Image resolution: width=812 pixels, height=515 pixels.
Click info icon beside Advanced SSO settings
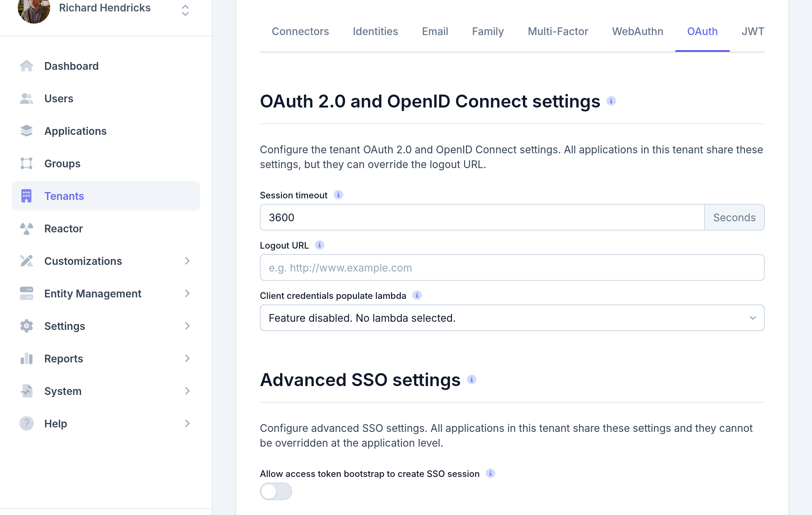click(472, 379)
